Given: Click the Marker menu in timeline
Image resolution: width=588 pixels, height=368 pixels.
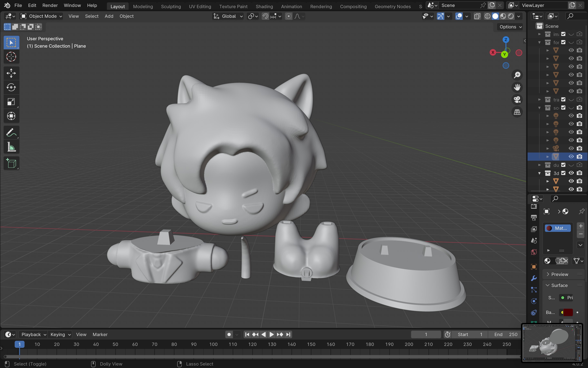Looking at the screenshot, I should (x=100, y=334).
